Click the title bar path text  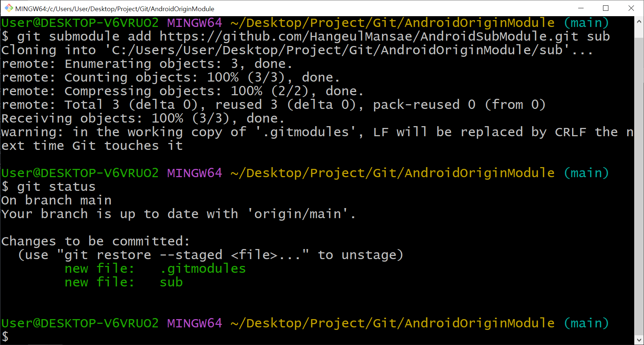click(x=114, y=8)
